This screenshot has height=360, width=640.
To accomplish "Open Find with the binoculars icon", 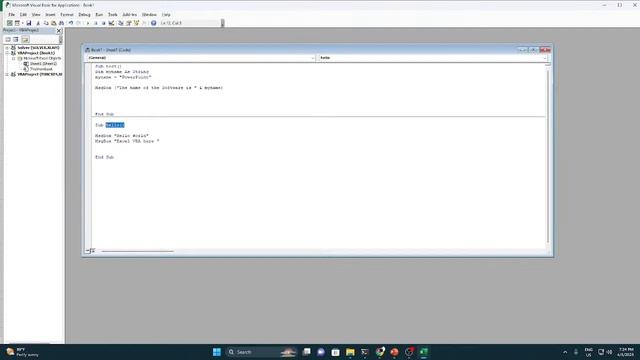I will pos(61,23).
